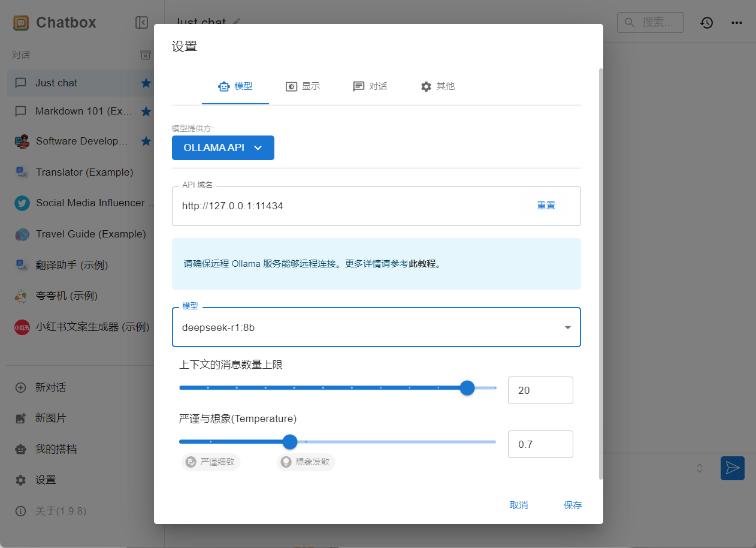The image size is (756, 548).
Task: Click Markdown 101 chat bubble icon
Action: (x=21, y=111)
